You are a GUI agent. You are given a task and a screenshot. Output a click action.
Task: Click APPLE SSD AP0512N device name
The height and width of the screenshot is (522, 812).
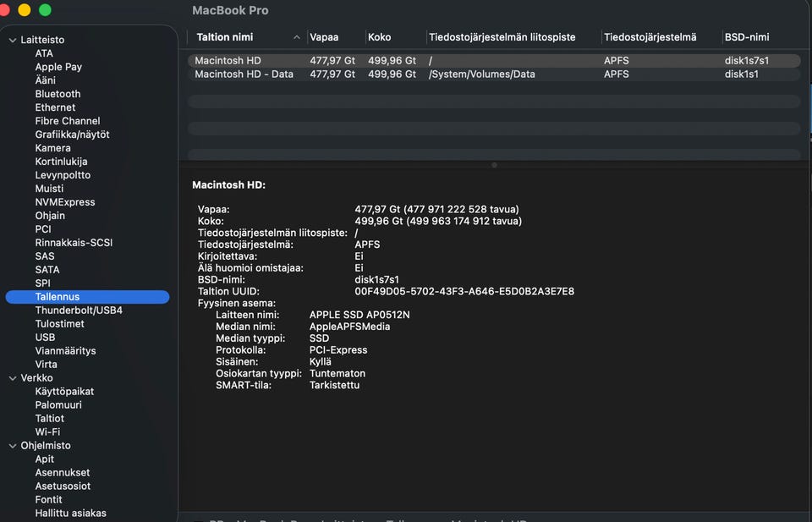(359, 315)
